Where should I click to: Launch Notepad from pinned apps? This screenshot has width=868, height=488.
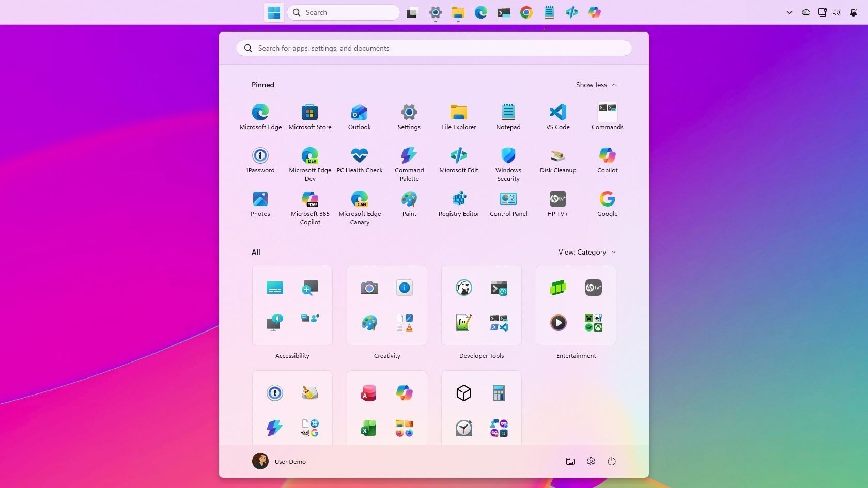(508, 117)
